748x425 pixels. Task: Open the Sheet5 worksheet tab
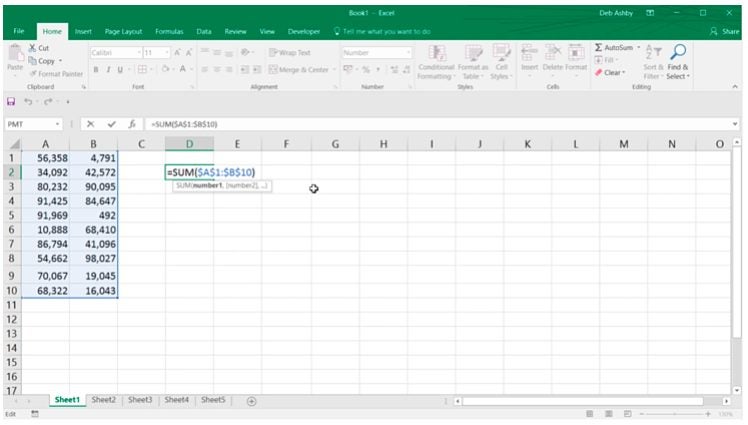(x=213, y=400)
